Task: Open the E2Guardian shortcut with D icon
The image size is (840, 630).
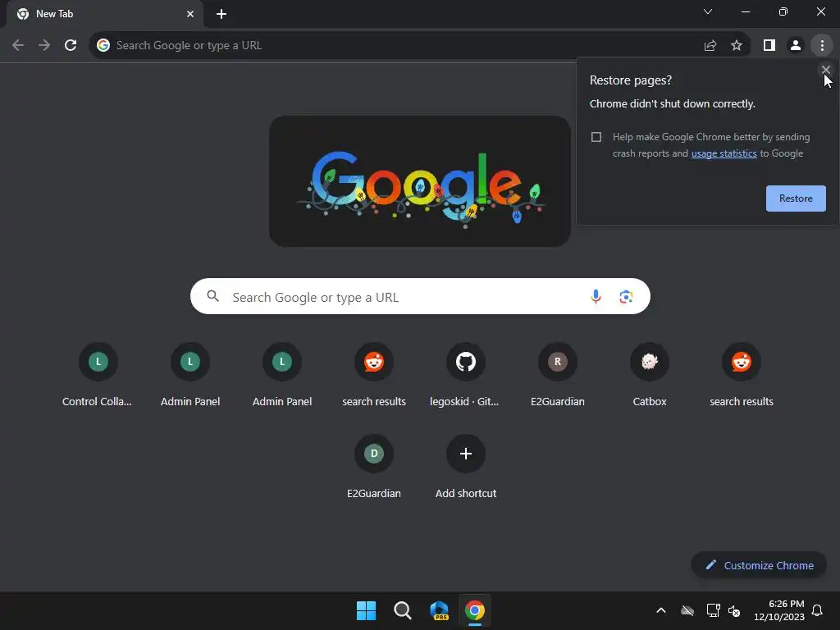Action: 374,467
